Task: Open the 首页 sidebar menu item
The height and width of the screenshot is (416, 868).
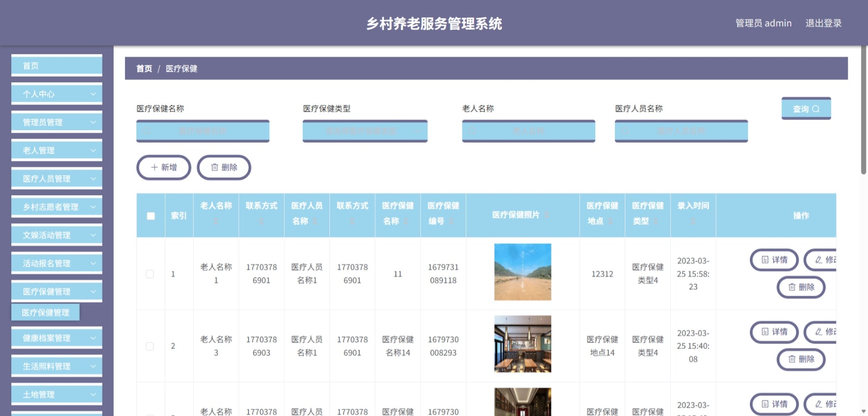Action: click(57, 66)
